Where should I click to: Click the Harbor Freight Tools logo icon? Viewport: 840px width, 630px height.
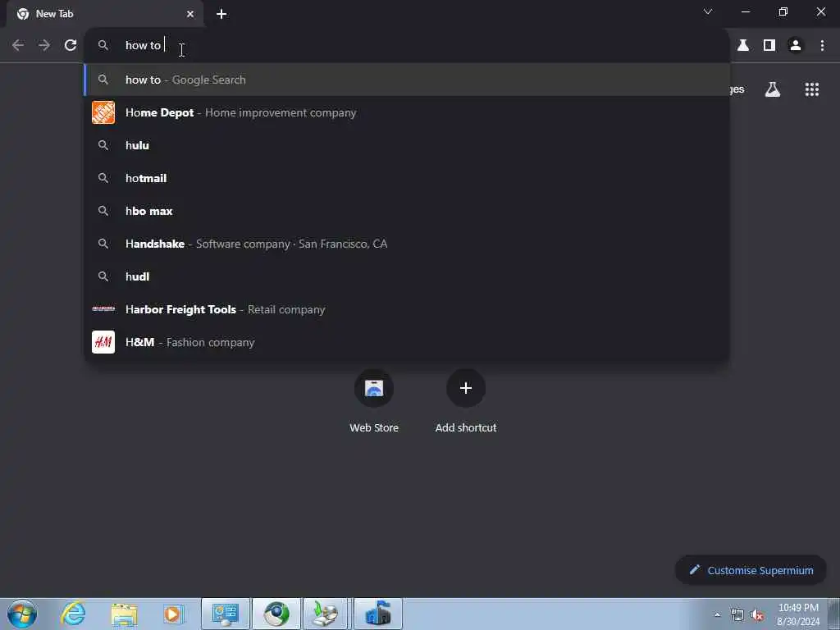coord(103,309)
